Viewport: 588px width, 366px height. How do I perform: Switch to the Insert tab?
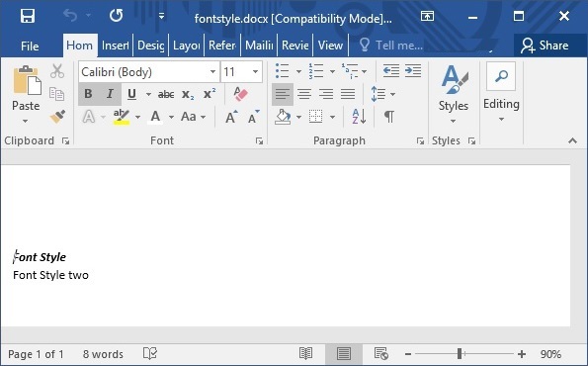click(115, 46)
